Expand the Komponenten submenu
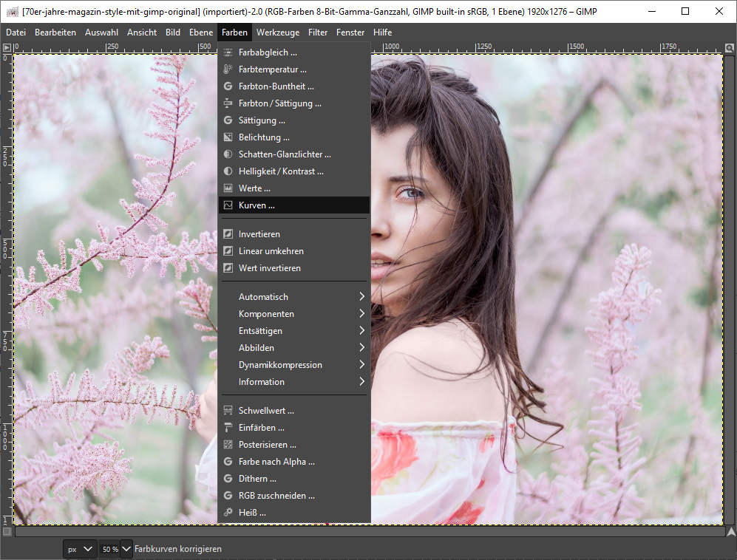 [361, 314]
